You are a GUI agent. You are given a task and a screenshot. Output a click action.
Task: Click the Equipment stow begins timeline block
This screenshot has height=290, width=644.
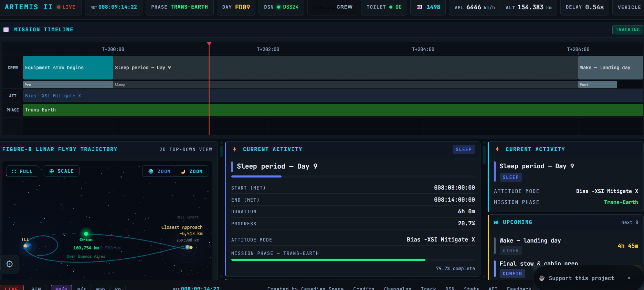(68, 68)
